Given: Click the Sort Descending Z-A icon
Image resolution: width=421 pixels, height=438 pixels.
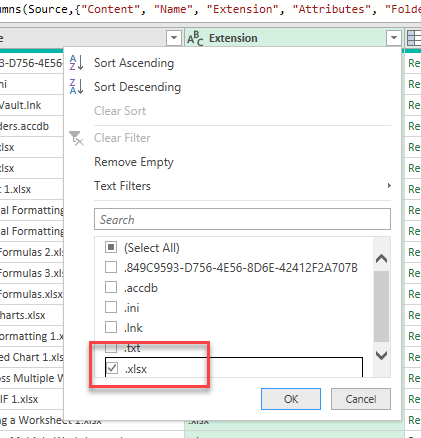Looking at the screenshot, I should 76,87.
